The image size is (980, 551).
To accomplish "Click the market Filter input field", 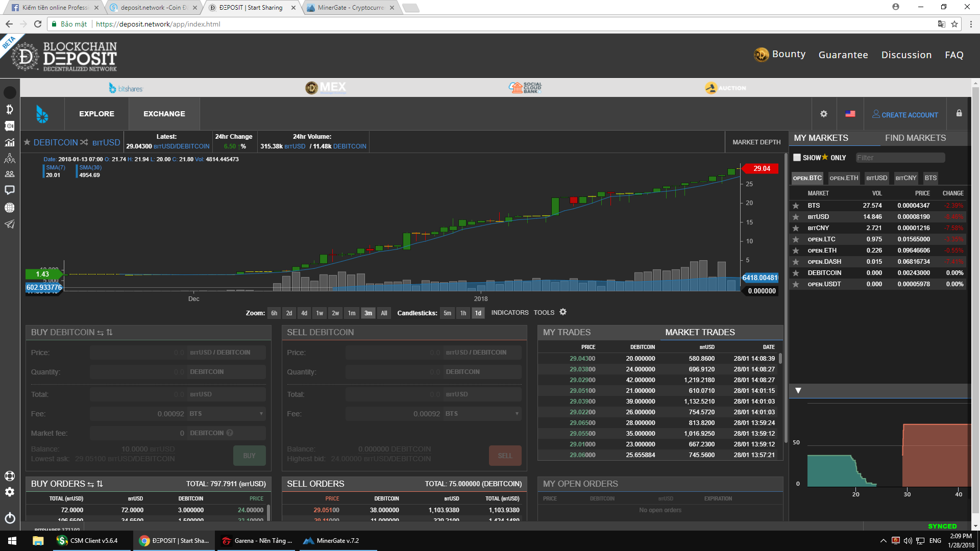I will pyautogui.click(x=899, y=158).
